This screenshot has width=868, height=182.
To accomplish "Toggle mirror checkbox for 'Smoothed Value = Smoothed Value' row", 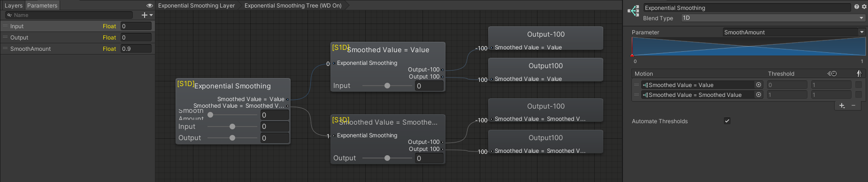I will coord(858,95).
